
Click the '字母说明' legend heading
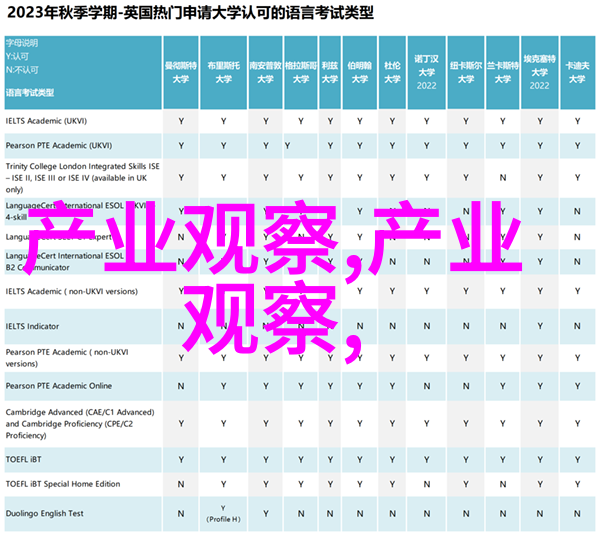[22, 43]
